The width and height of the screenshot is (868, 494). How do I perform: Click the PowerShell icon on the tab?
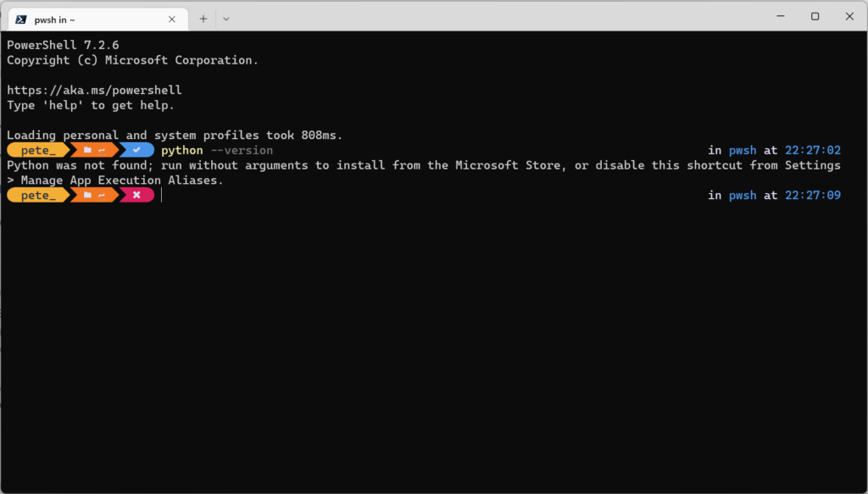(21, 19)
